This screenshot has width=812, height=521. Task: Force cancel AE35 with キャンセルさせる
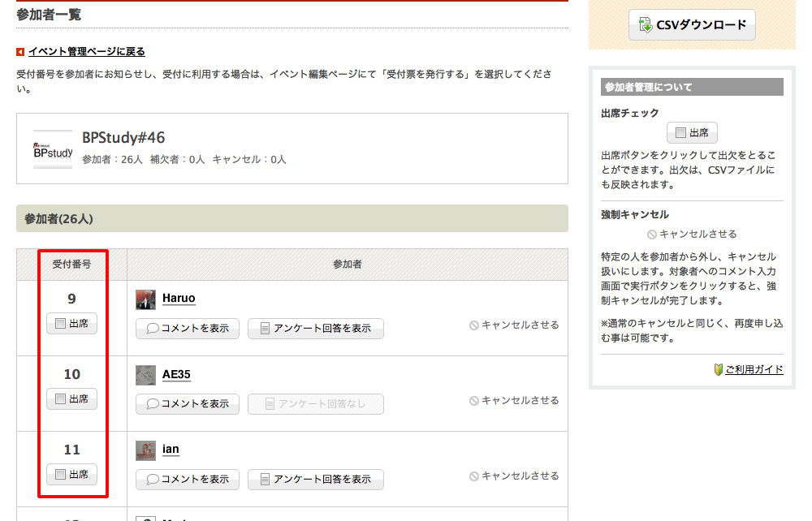click(514, 400)
